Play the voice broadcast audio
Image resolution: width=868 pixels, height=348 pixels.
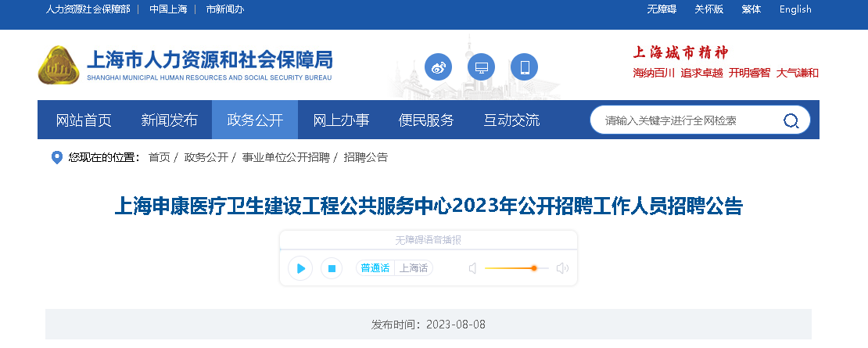(x=300, y=268)
